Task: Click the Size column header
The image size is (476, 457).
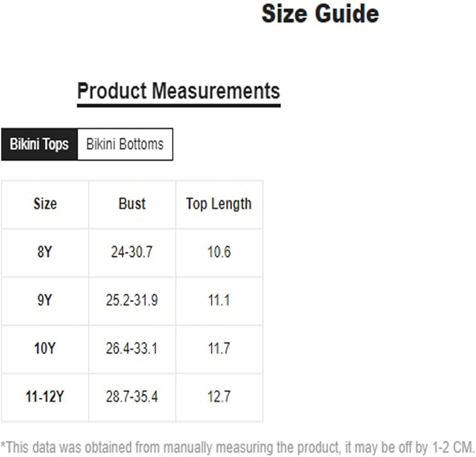Action: (x=45, y=204)
